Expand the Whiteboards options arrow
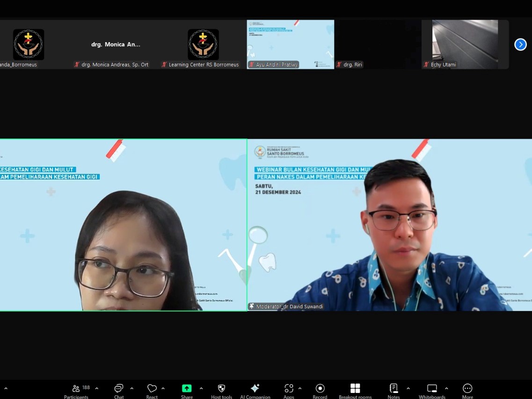This screenshot has width=532, height=399. coord(446,388)
